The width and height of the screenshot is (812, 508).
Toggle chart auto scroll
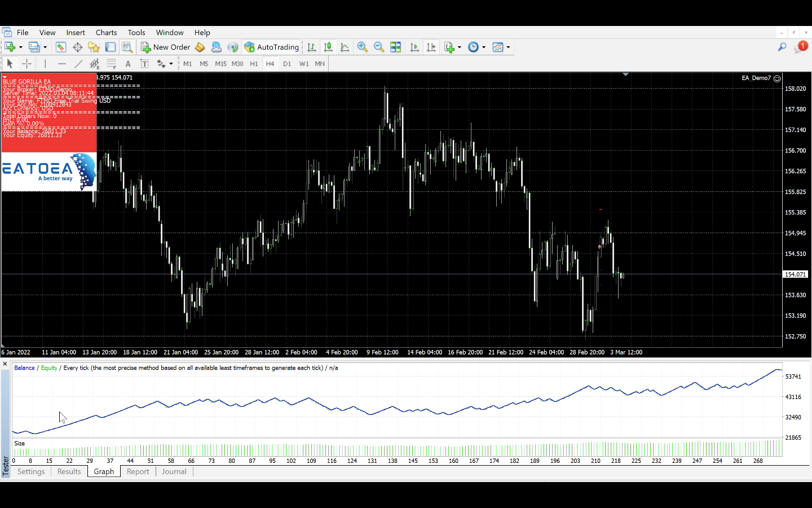click(x=414, y=47)
